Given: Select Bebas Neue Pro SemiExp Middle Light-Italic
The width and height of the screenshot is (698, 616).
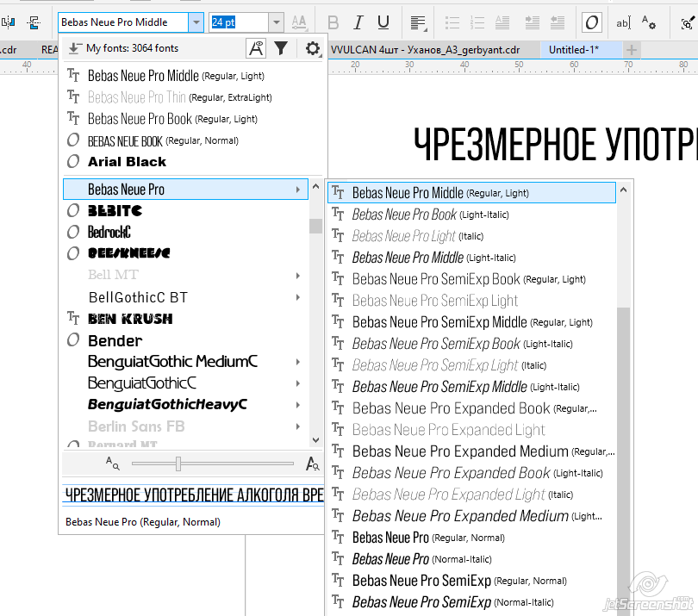Looking at the screenshot, I should (472, 387).
